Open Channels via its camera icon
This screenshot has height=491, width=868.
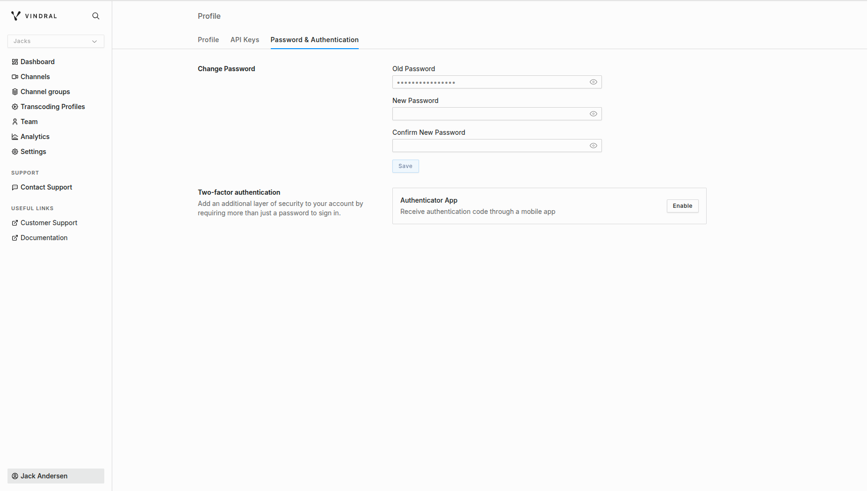pyautogui.click(x=15, y=77)
